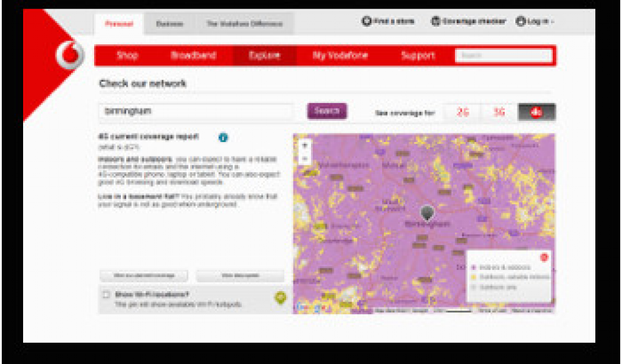Click the purple Indoors & outdoors legend swatch

[x=473, y=268]
